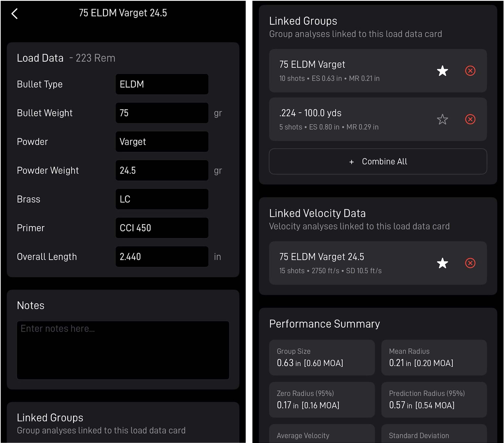Remove the 75 ELDM Varget linked group

(x=470, y=71)
